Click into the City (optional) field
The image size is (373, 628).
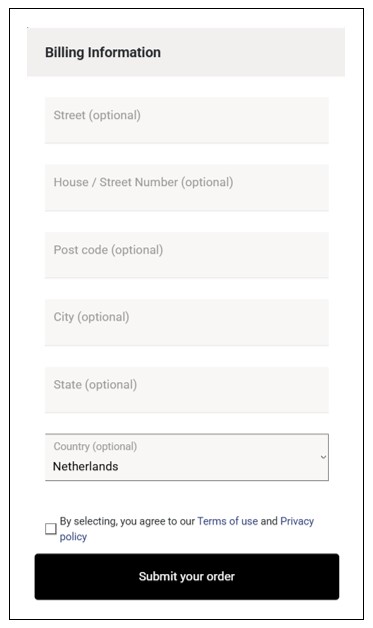pyautogui.click(x=187, y=322)
